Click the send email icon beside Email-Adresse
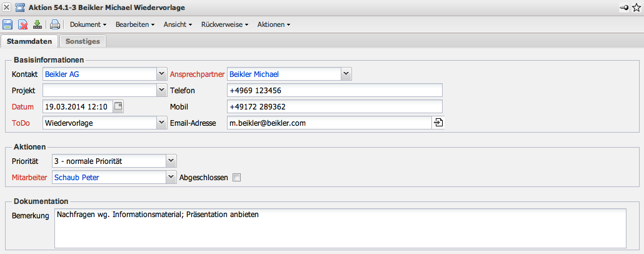Viewport: 644px width, 254px height. tap(438, 123)
